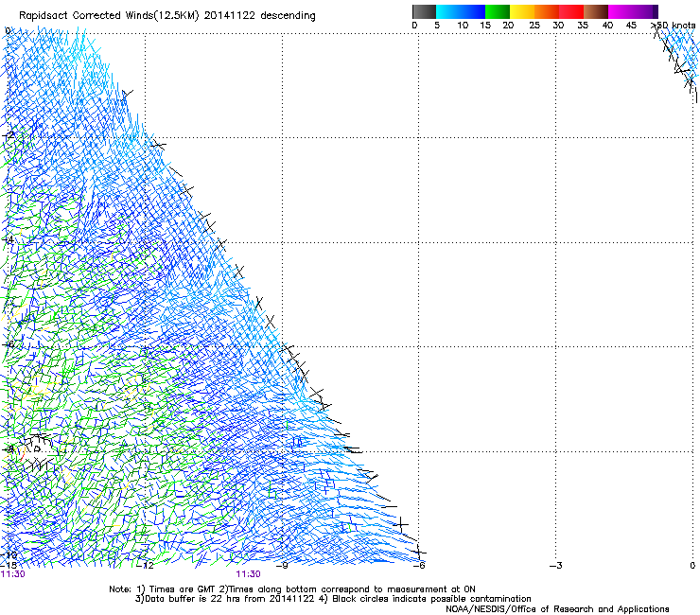Click the gray 0–5 knots legend segment

[x=424, y=11]
